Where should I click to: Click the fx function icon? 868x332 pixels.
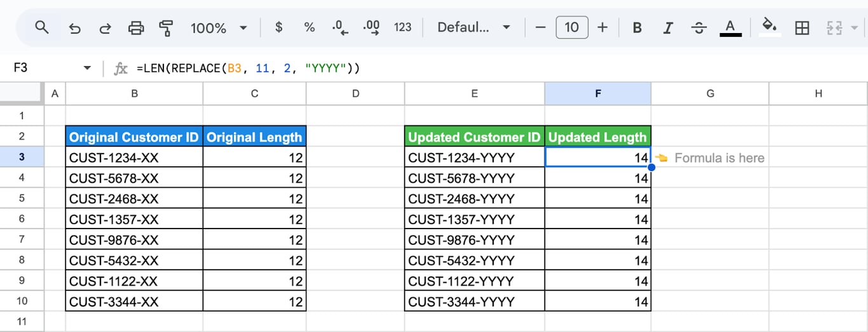click(120, 68)
